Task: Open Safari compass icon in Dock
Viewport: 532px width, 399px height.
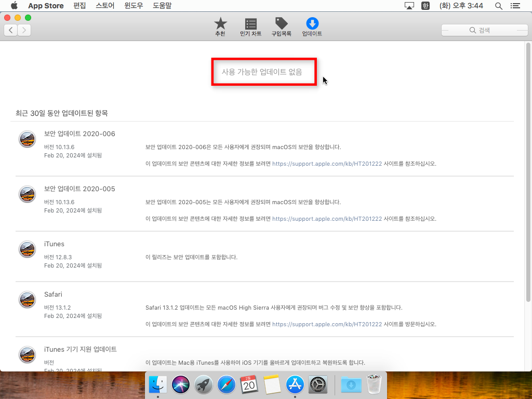Action: [227, 385]
